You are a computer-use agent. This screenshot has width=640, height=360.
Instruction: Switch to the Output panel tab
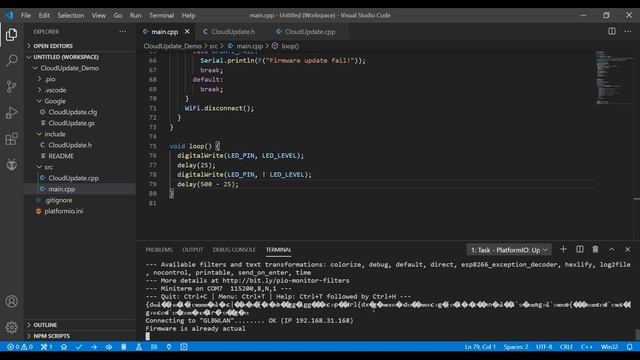point(192,249)
